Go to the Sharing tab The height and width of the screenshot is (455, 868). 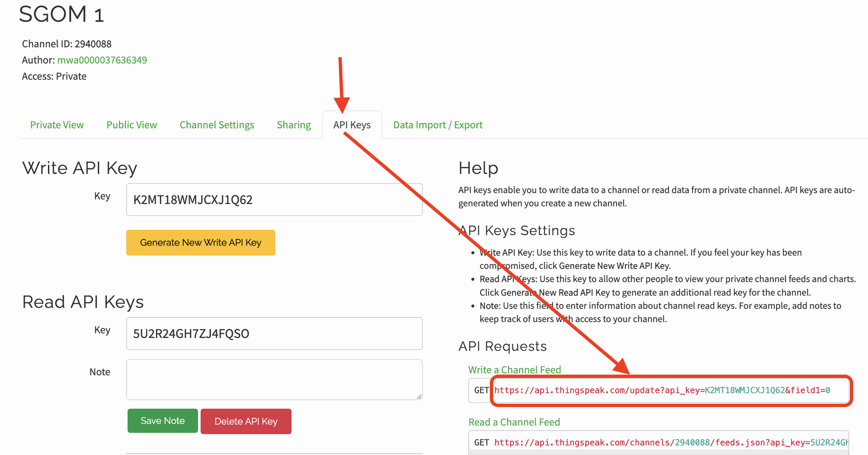(x=293, y=125)
